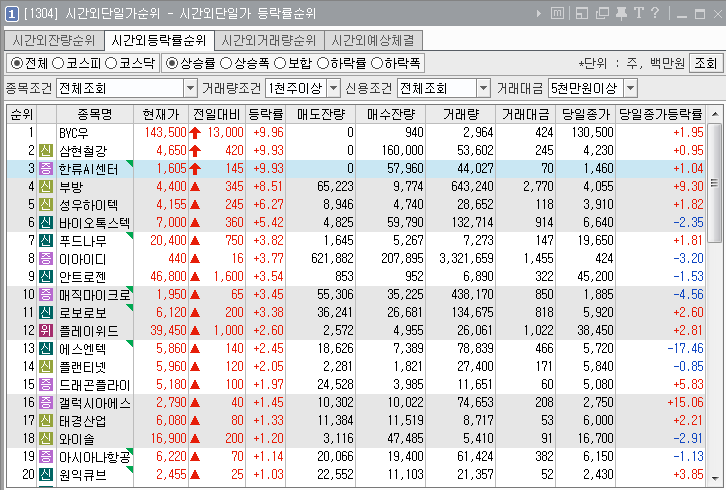Click the 당일종가 column header
This screenshot has height=490, width=726.
tap(586, 114)
